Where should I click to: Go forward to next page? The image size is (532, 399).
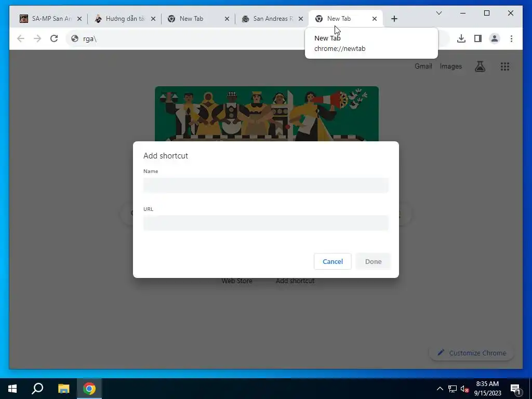(x=37, y=38)
